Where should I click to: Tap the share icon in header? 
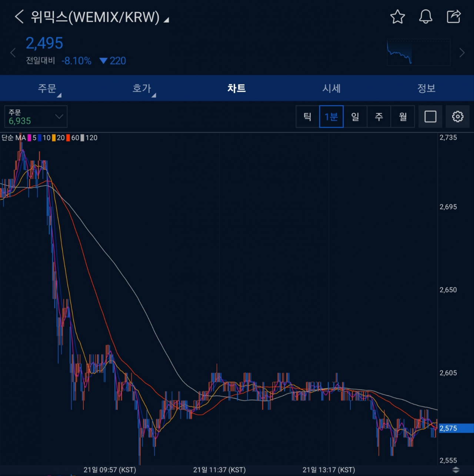tap(454, 17)
